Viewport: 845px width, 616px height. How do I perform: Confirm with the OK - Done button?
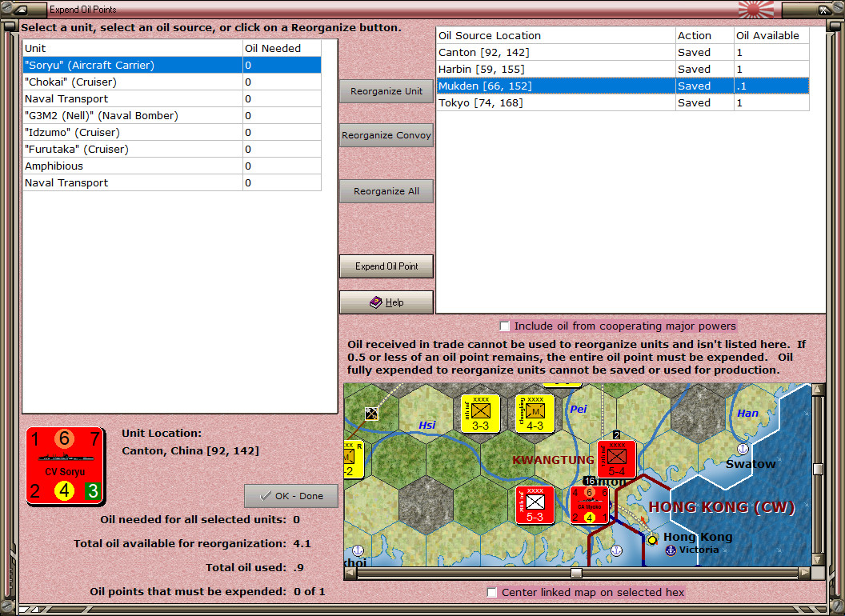[x=291, y=496]
